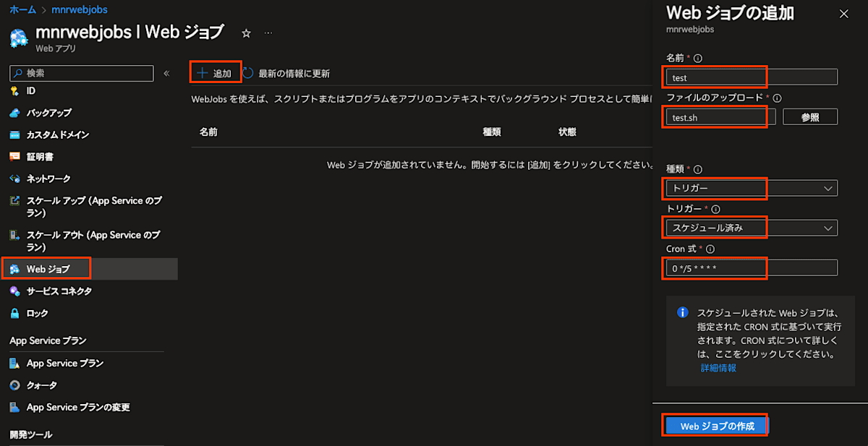Viewport: 868px width, 446px height.
Task: Click the カスタム ドメイン icon
Action: pyautogui.click(x=14, y=135)
